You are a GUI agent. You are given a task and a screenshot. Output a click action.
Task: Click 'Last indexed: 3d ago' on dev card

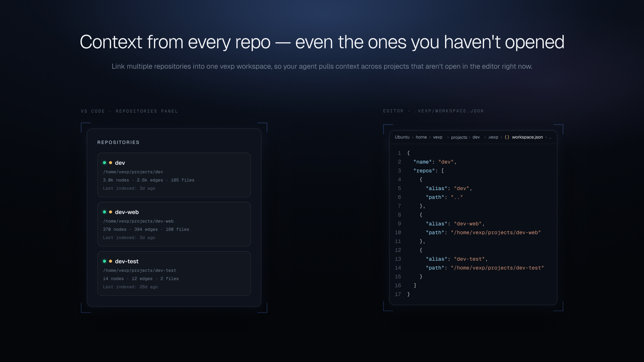click(129, 188)
